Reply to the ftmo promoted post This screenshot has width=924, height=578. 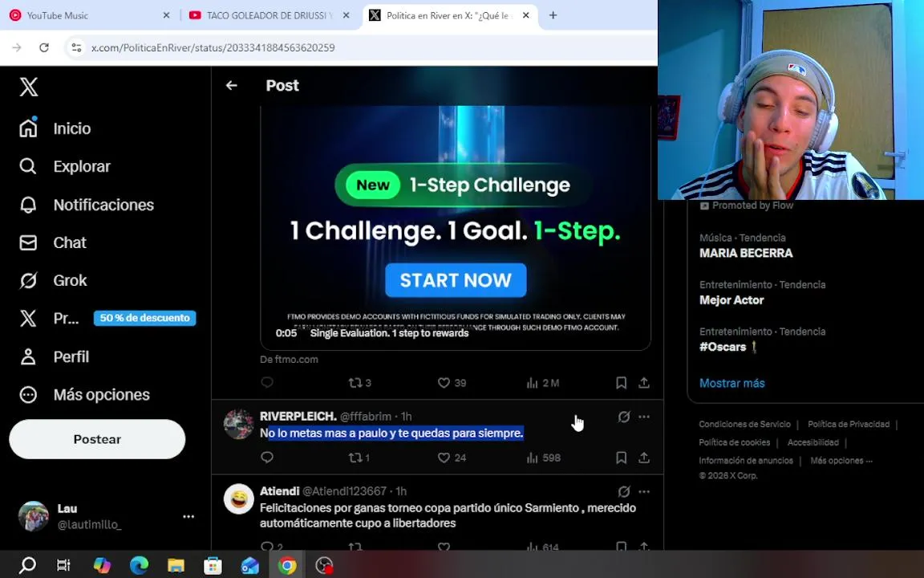coord(267,383)
